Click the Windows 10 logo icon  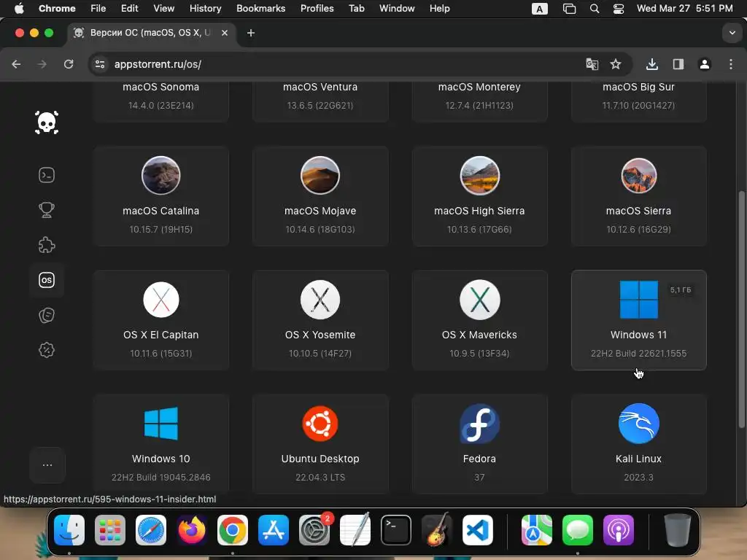161,424
